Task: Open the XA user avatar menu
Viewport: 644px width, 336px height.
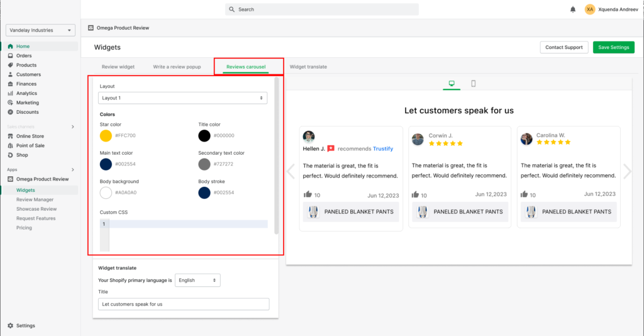Action: tap(590, 9)
